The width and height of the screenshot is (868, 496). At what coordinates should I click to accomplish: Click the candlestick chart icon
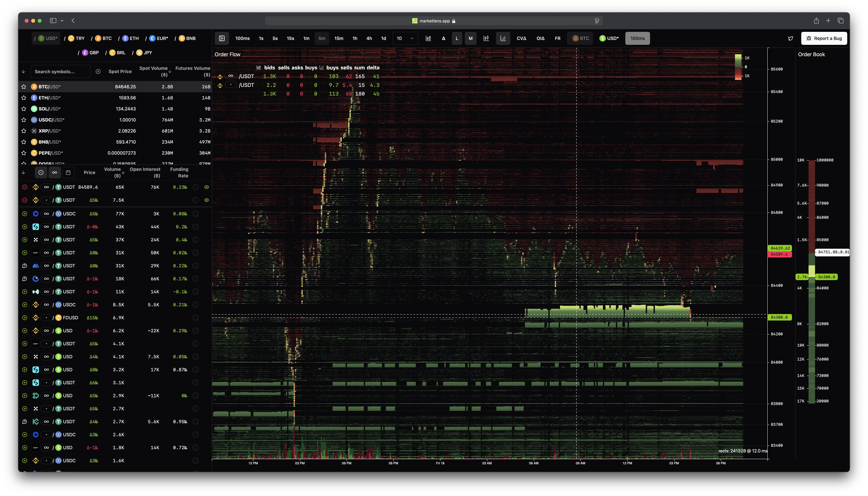pyautogui.click(x=486, y=38)
